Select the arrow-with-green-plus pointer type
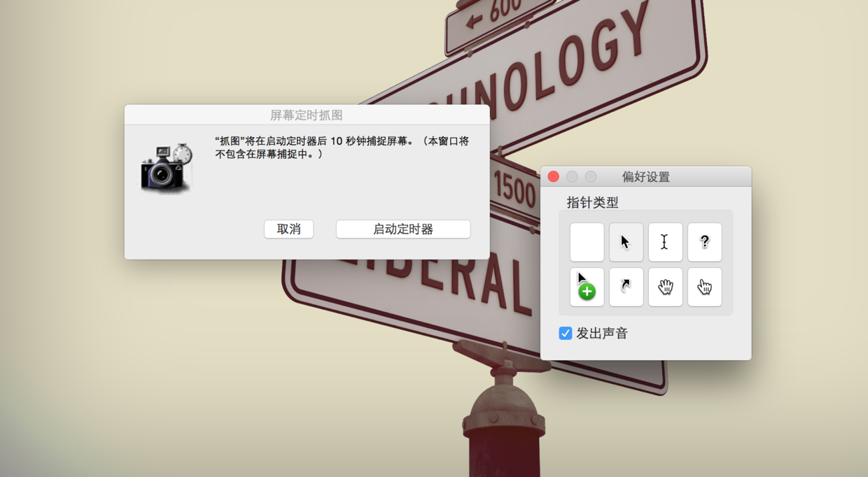The width and height of the screenshot is (868, 477). (x=587, y=287)
